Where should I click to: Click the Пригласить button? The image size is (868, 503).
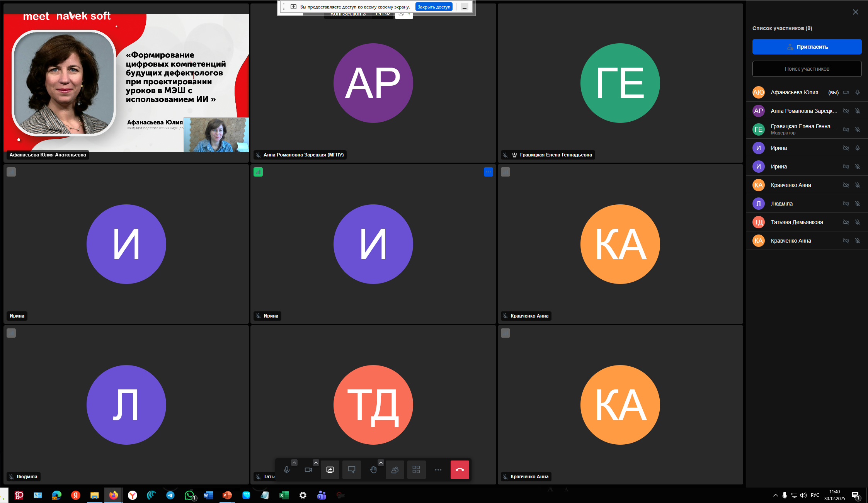coord(807,47)
